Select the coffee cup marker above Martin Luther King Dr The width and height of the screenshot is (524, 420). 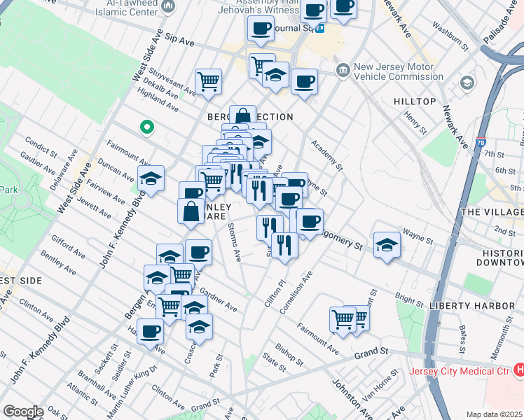coord(150,333)
